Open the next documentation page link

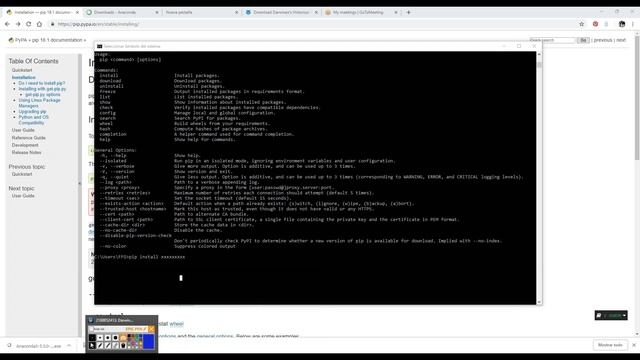click(x=621, y=40)
